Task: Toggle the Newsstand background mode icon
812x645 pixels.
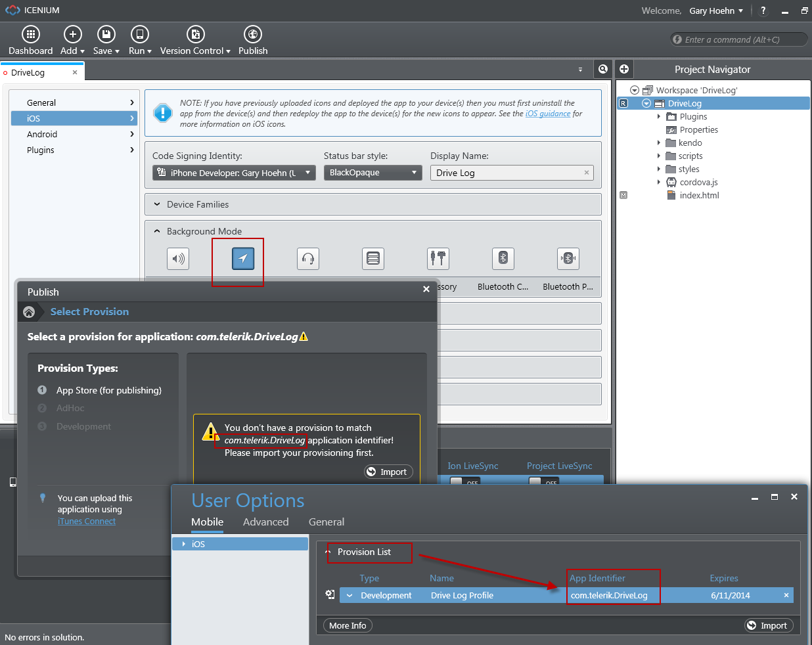Action: (x=373, y=259)
